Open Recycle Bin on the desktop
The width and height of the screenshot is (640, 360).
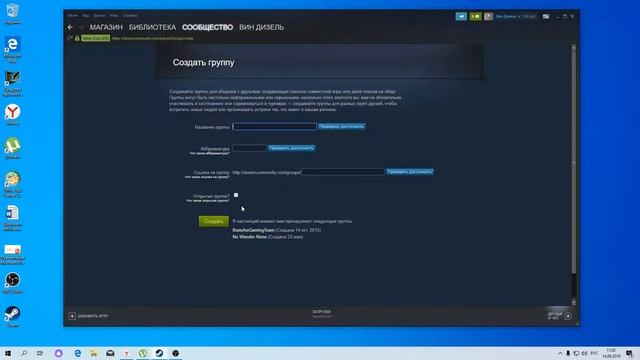click(x=12, y=13)
